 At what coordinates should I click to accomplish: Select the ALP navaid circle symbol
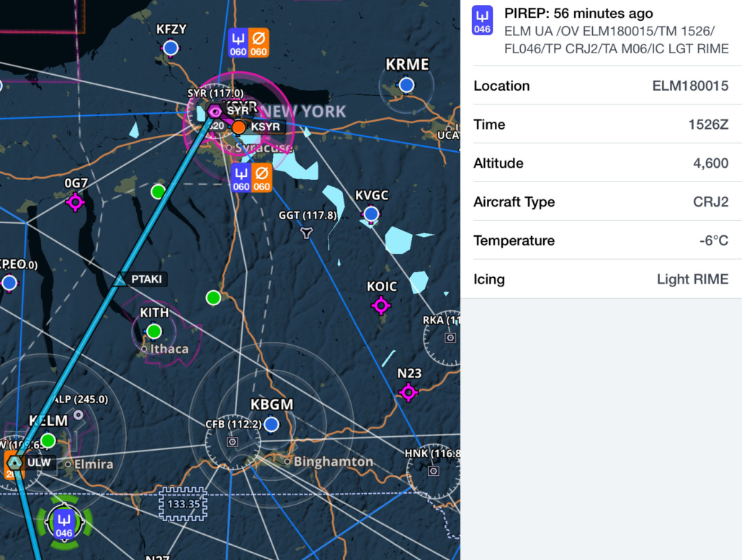(79, 415)
